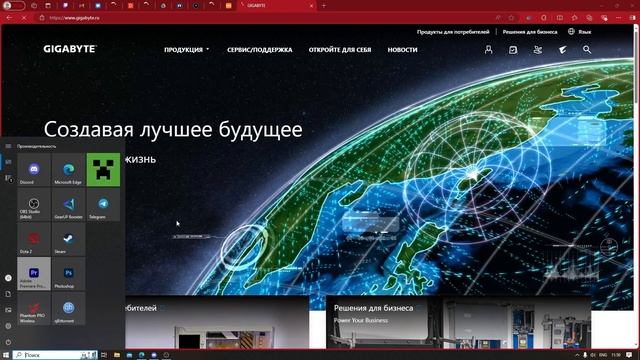The image size is (640, 360).
Task: Click the Windows Start button
Action: pos(6,355)
